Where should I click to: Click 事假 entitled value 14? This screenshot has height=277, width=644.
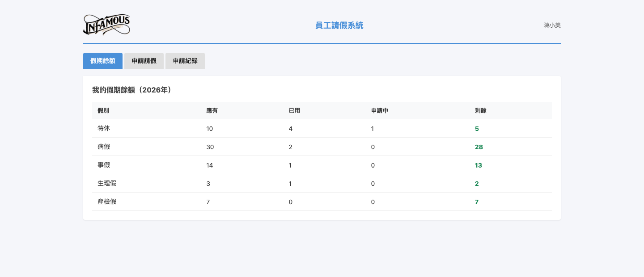coord(210,165)
